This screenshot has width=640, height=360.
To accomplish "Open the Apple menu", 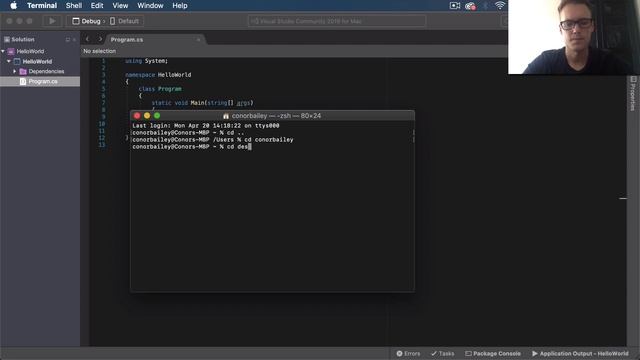I will [13, 6].
